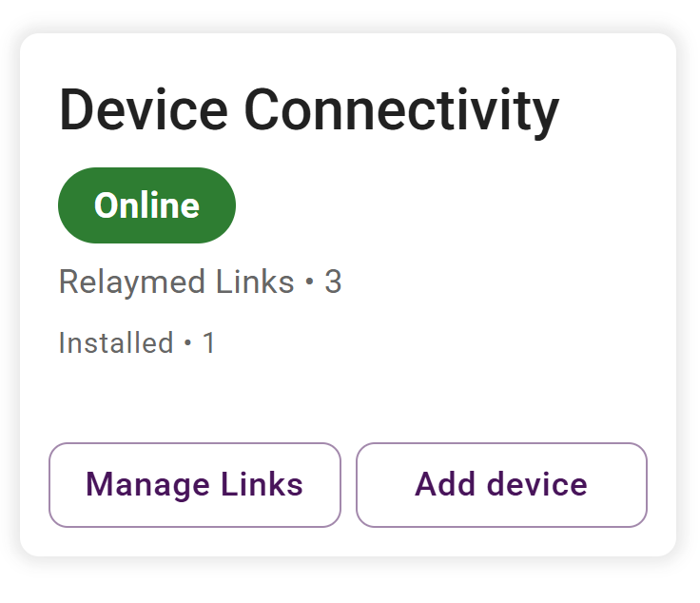The image size is (700, 603).
Task: Click the green Online status badge
Action: (x=146, y=205)
